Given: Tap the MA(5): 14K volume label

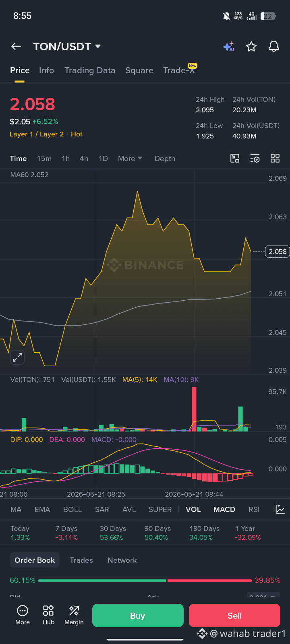Looking at the screenshot, I should point(140,380).
